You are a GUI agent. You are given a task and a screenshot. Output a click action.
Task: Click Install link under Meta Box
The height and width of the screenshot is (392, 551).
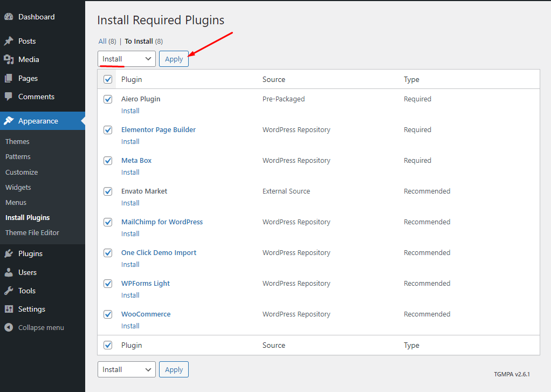[x=130, y=172]
